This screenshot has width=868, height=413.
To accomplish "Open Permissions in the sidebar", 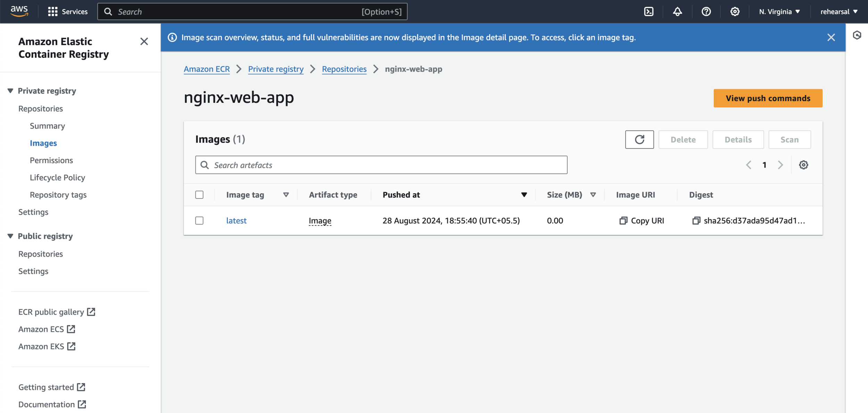I will click(51, 160).
